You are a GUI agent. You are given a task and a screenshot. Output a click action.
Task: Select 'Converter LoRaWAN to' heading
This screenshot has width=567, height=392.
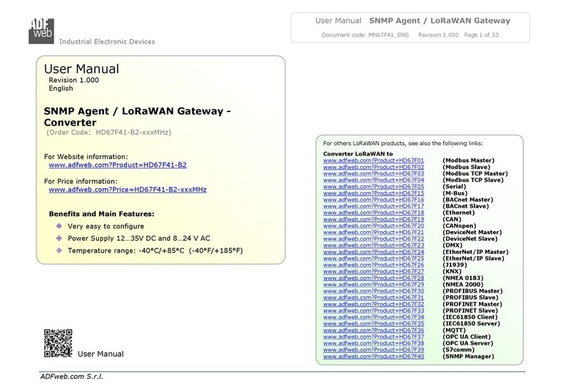tap(358, 154)
